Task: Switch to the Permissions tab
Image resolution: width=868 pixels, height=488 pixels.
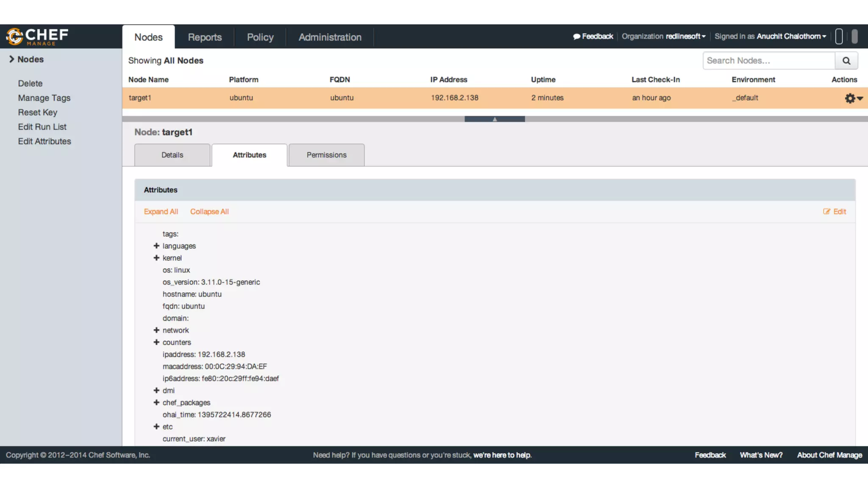Action: pos(326,155)
